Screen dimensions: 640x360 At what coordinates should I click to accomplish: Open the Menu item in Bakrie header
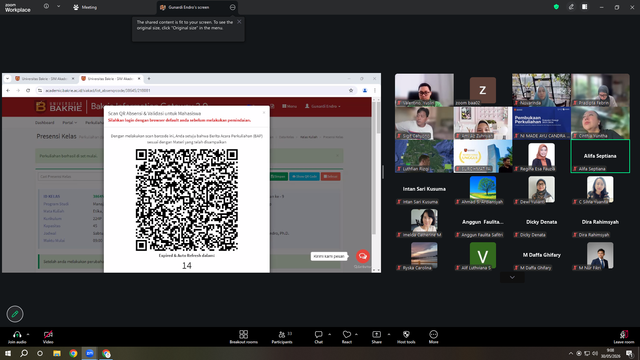(x=289, y=106)
